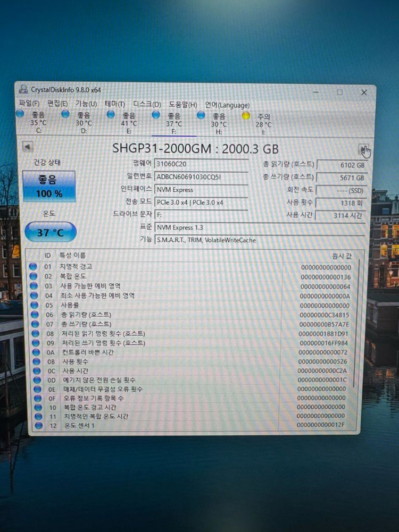
Task: Click status orb for 04 최소 사용 가능한 예비 영역
Action: (x=34, y=295)
